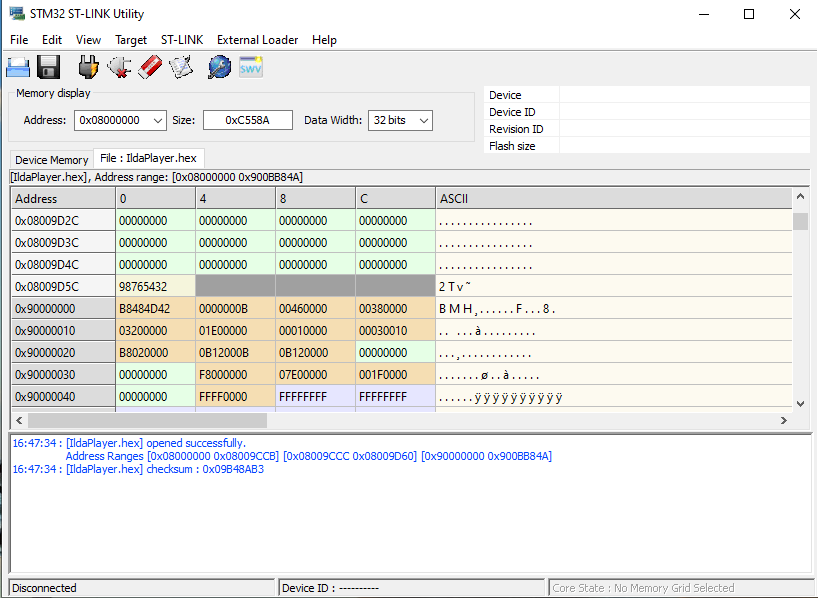Open the ST-LINK menu
Screen dimensions: 818x598
pos(181,40)
